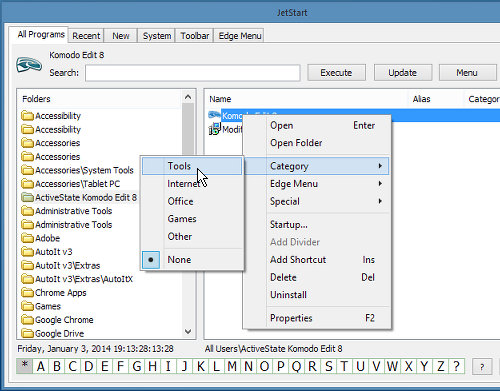
Task: Click Open Folder in the context menu
Action: point(317,143)
